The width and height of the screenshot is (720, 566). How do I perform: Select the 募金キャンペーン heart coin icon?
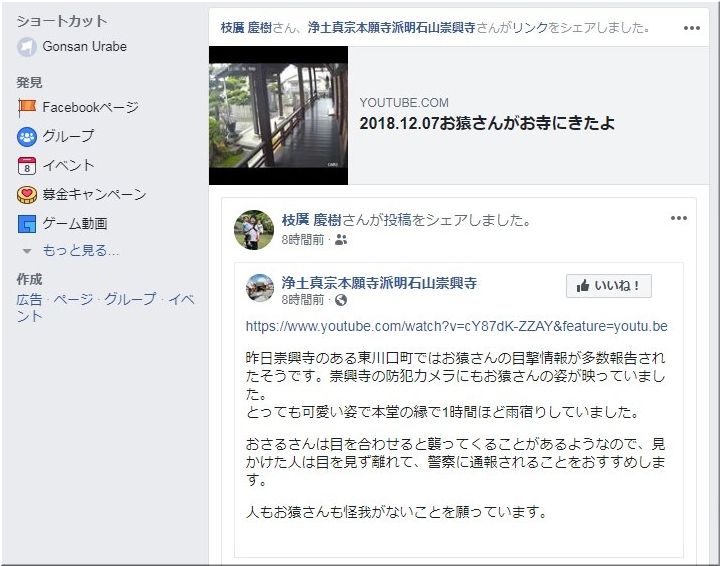[x=27, y=195]
